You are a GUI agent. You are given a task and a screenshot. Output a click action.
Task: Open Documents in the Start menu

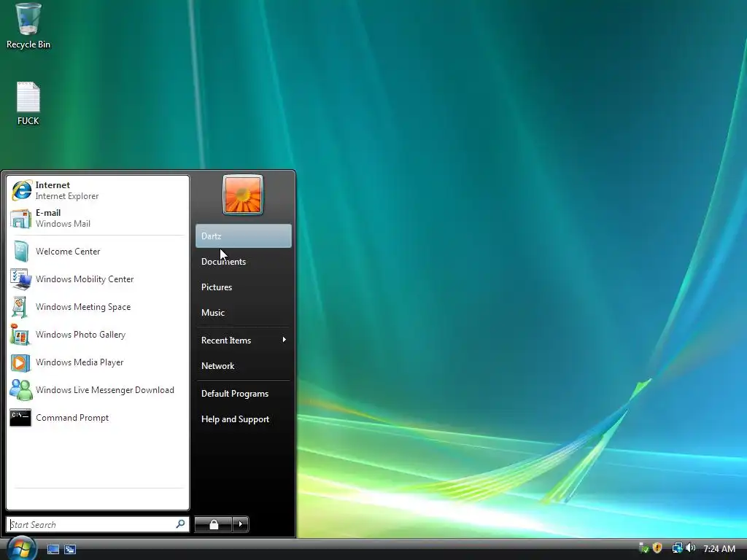pyautogui.click(x=244, y=262)
